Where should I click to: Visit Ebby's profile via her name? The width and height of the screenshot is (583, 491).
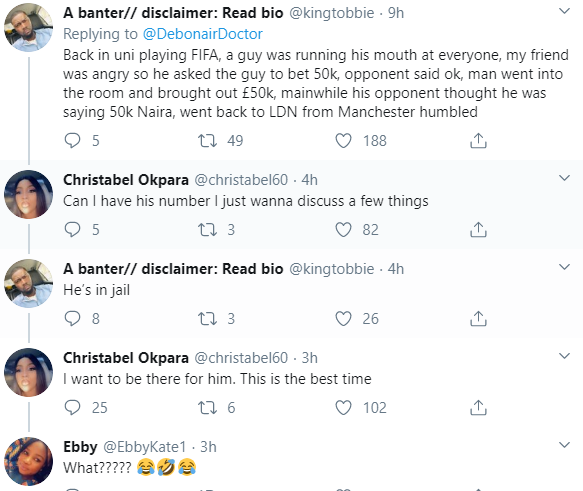(80, 447)
